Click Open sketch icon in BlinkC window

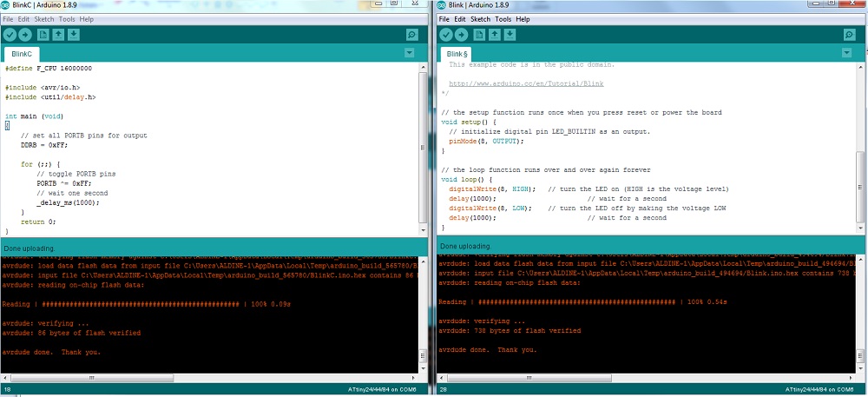(59, 35)
